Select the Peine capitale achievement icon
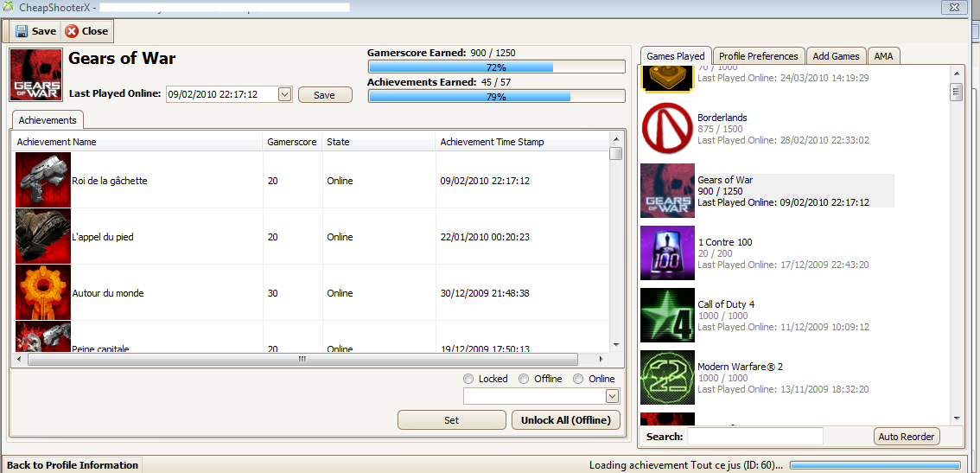This screenshot has width=980, height=473. click(x=43, y=337)
